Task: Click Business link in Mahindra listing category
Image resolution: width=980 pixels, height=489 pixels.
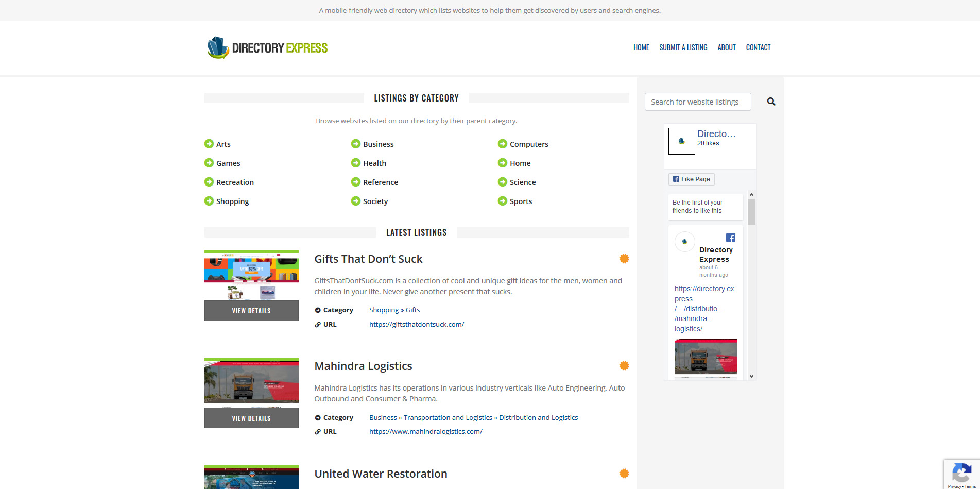Action: [383, 418]
